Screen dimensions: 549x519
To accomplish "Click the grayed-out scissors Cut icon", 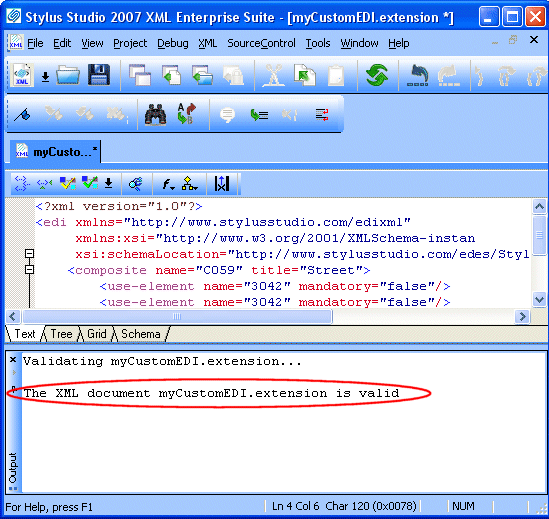I will tap(274, 75).
